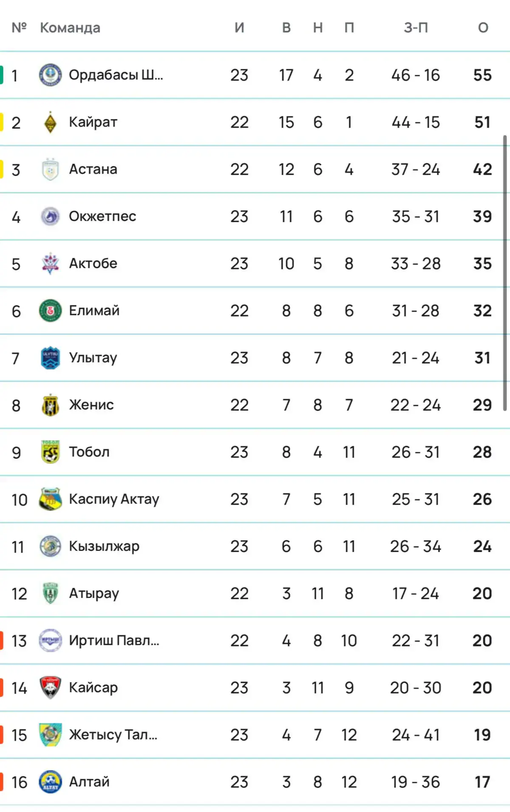
Task: Click the Каспиу Актау team name
Action: pyautogui.click(x=114, y=499)
